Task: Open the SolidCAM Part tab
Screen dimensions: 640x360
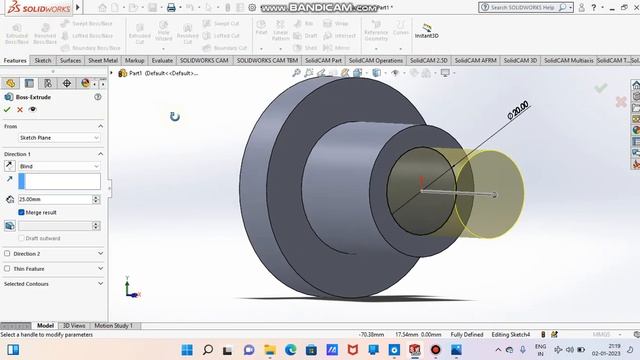Action: 323,60
